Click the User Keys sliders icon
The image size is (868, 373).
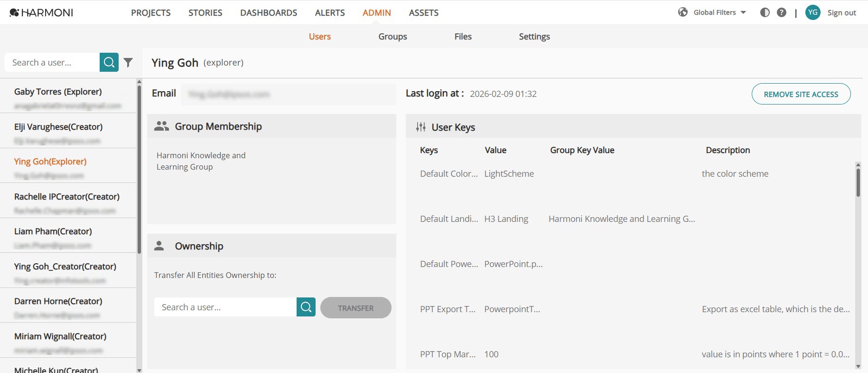pos(421,127)
